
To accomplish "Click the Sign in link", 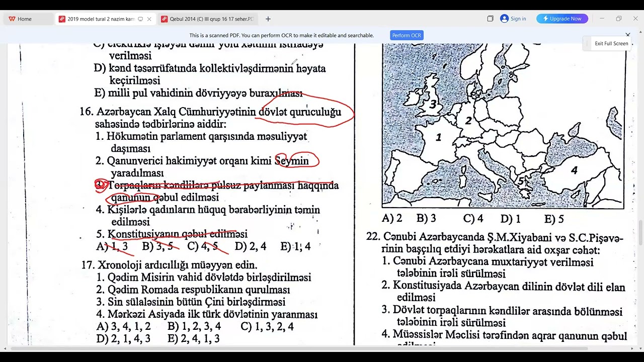I will (518, 19).
